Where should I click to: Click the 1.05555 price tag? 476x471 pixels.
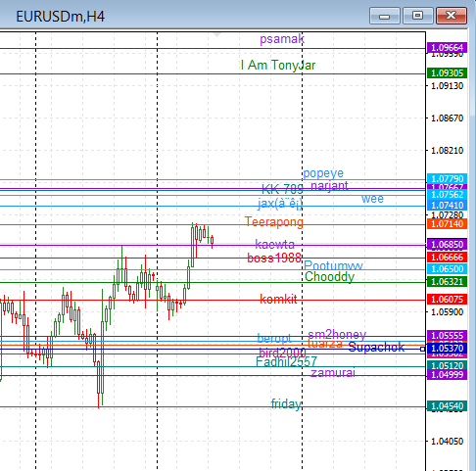tap(447, 336)
